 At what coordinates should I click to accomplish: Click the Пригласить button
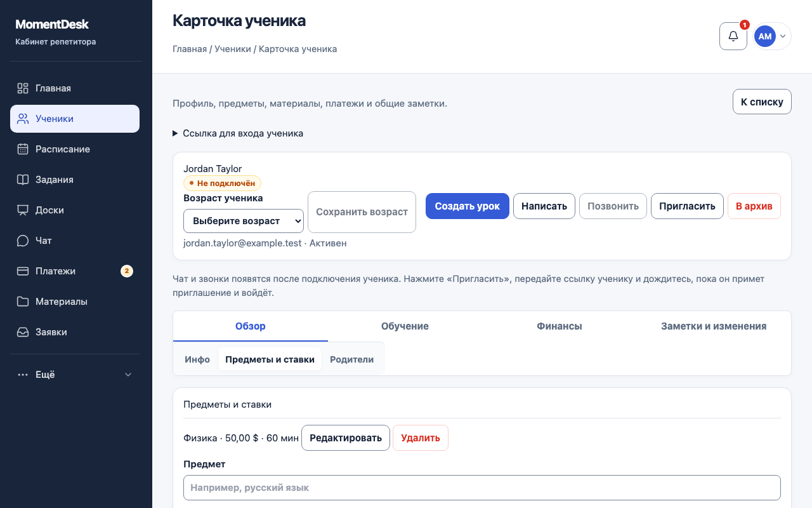pos(687,206)
